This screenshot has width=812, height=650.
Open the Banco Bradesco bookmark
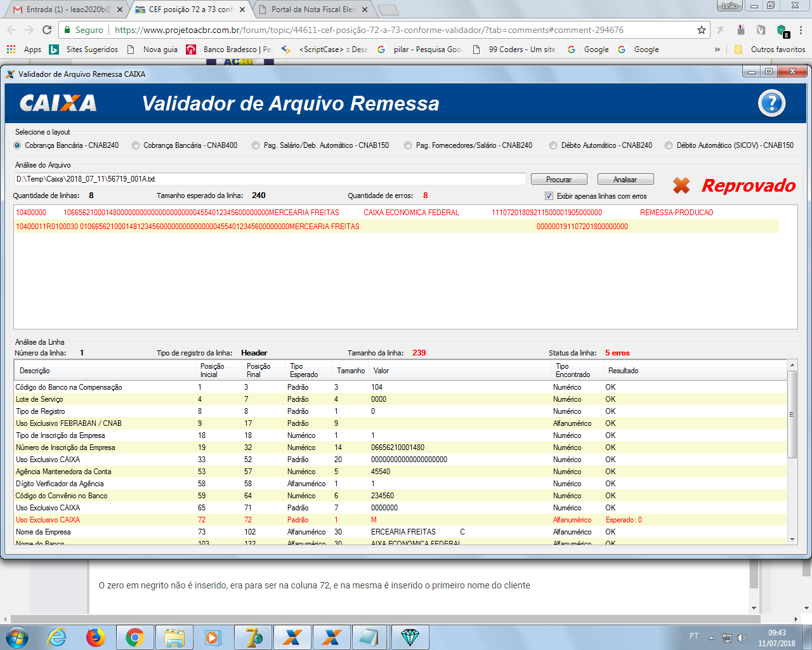pyautogui.click(x=229, y=50)
